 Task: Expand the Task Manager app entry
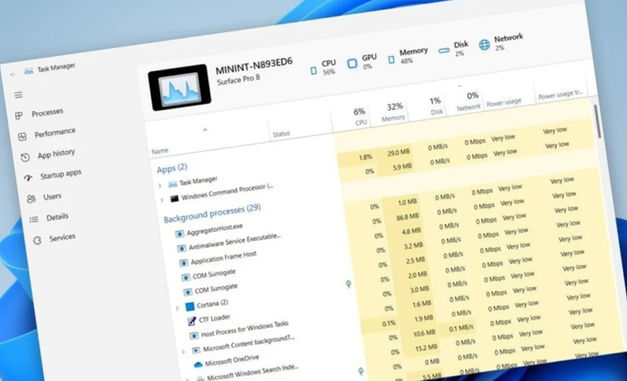click(160, 185)
